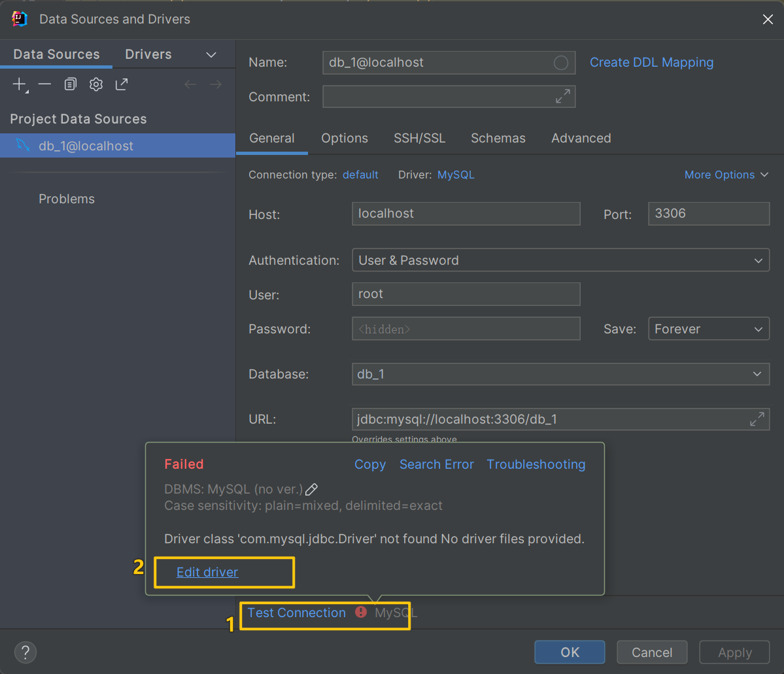Click the Name input field
This screenshot has width=784, height=674.
449,63
